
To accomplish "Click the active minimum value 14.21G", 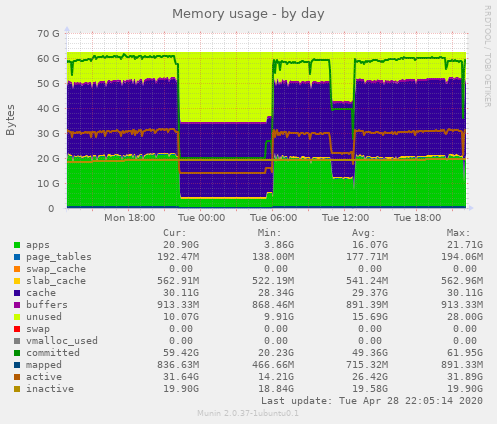I will pyautogui.click(x=276, y=377).
